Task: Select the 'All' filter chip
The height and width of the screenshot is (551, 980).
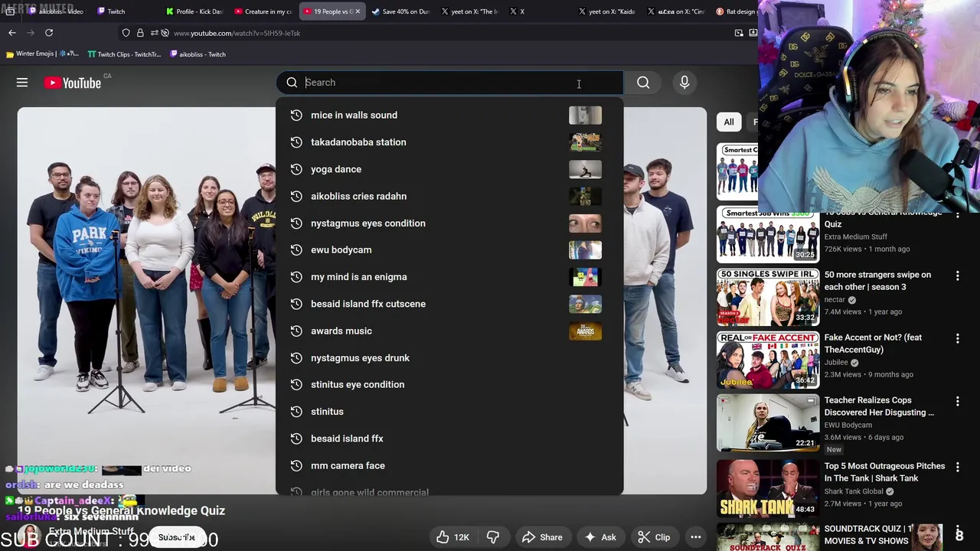Action: pos(729,122)
